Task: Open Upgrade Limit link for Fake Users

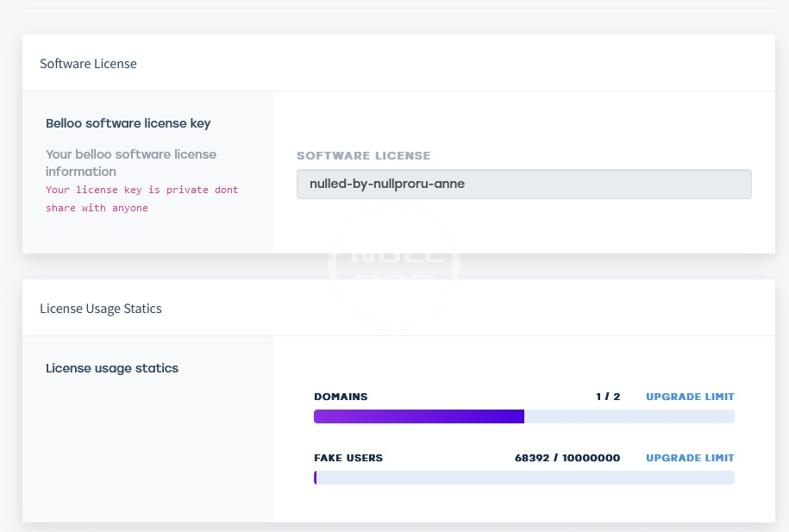Action: click(x=690, y=458)
